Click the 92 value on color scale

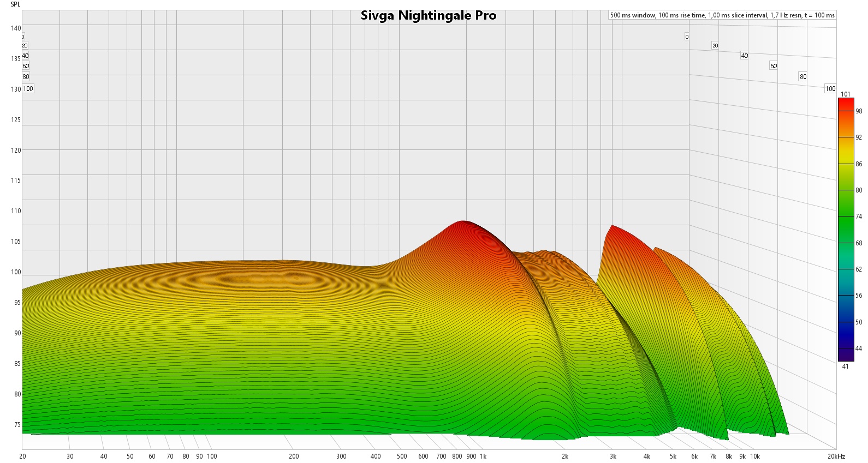click(859, 137)
